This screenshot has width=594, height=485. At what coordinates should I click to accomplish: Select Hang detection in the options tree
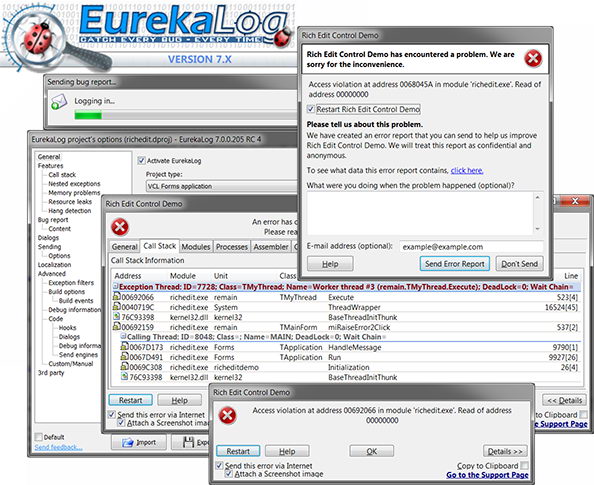point(70,211)
